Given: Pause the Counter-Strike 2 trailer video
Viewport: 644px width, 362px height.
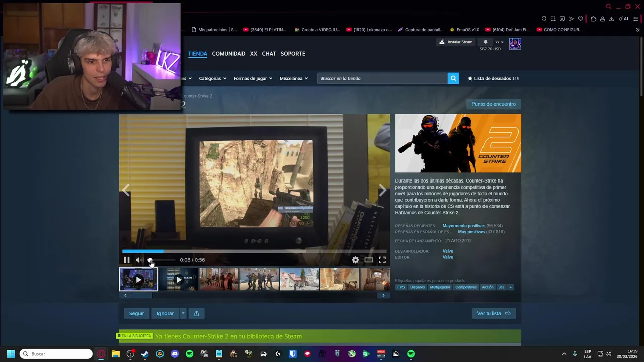Looking at the screenshot, I should pos(126,260).
